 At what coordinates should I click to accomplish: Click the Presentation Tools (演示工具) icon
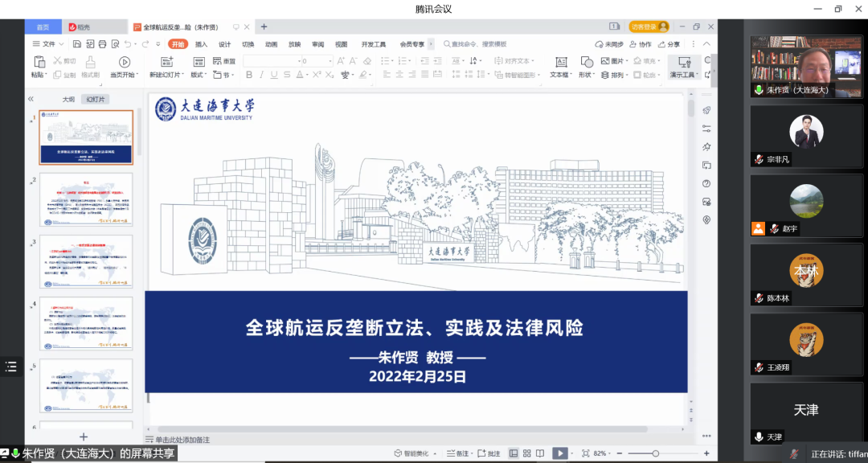tap(684, 62)
